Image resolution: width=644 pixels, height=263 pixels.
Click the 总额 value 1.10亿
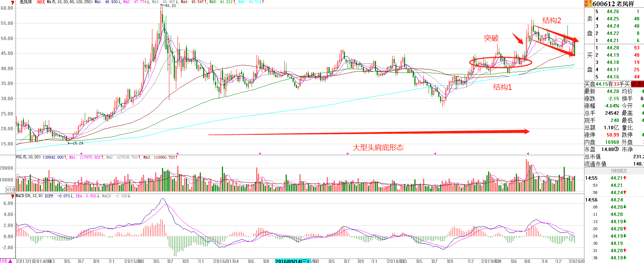coord(611,128)
